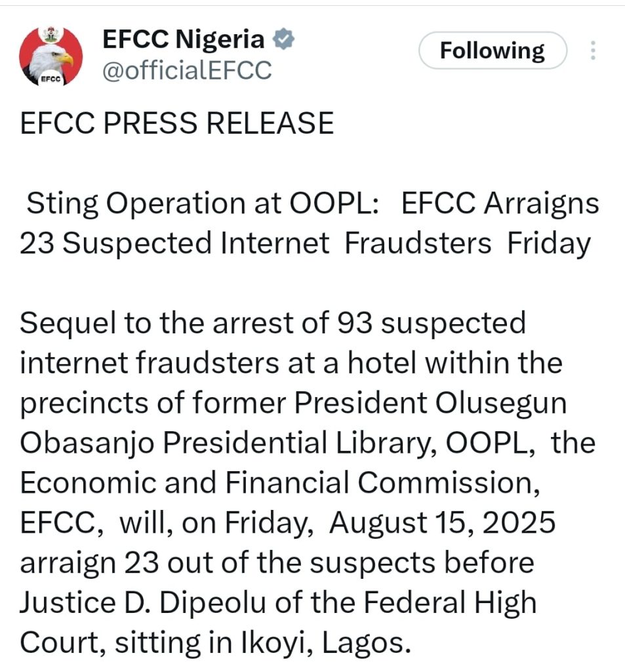Click the eagle head in the avatar
Image resolution: width=625 pixels, height=672 pixels.
[52, 58]
